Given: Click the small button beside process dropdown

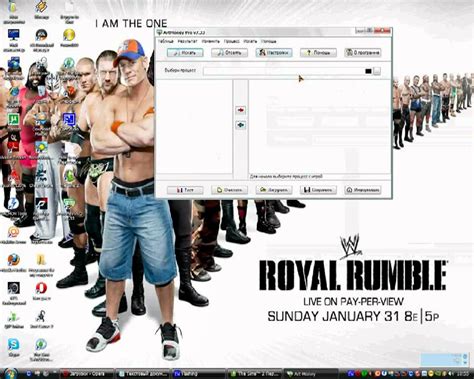Looking at the screenshot, I should click(x=377, y=71).
